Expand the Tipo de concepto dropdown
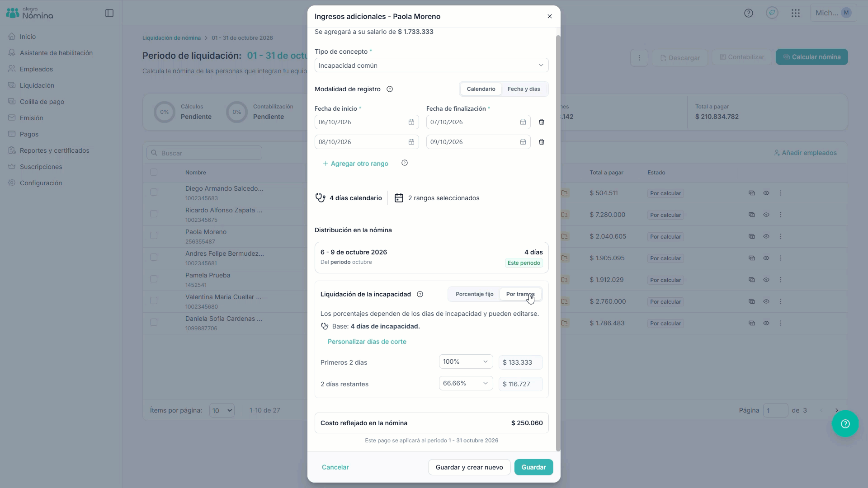This screenshot has height=488, width=868. (x=432, y=66)
